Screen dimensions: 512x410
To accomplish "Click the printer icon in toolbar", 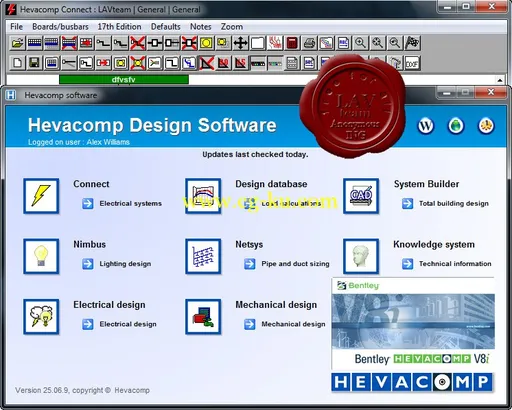I will [309, 43].
